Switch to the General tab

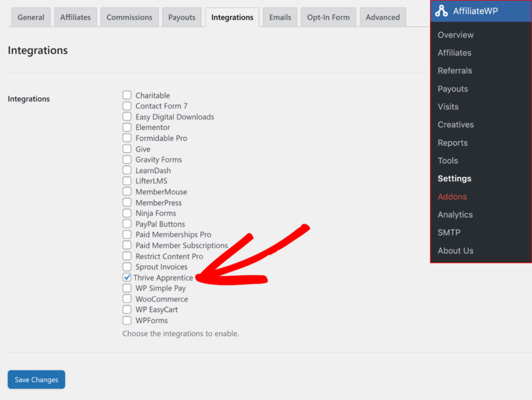point(31,17)
